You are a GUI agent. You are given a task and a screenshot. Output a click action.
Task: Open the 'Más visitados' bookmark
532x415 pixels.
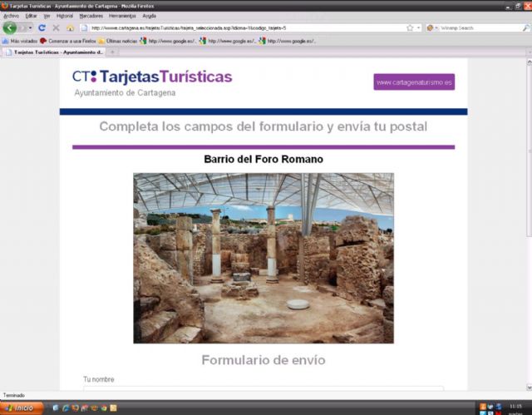(x=20, y=40)
